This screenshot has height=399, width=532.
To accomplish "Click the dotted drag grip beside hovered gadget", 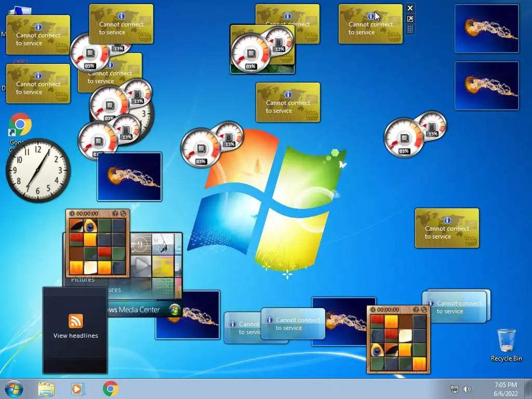I will point(410,30).
